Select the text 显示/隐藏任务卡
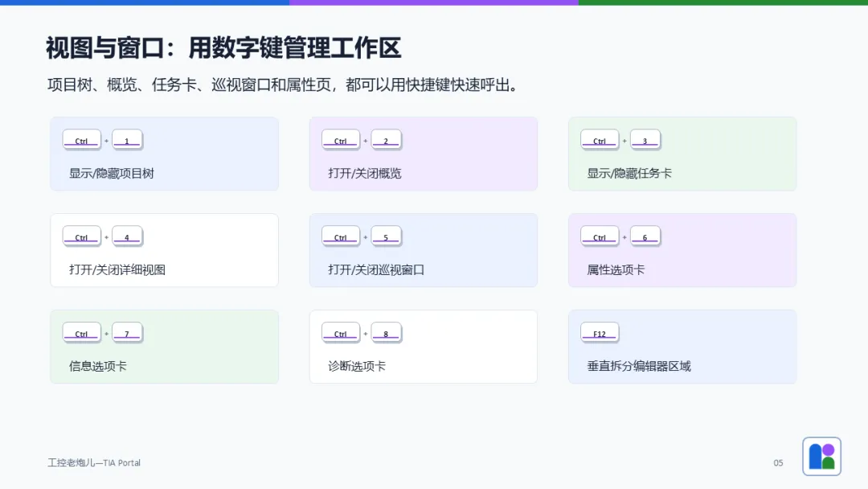868x489 pixels. tap(629, 174)
